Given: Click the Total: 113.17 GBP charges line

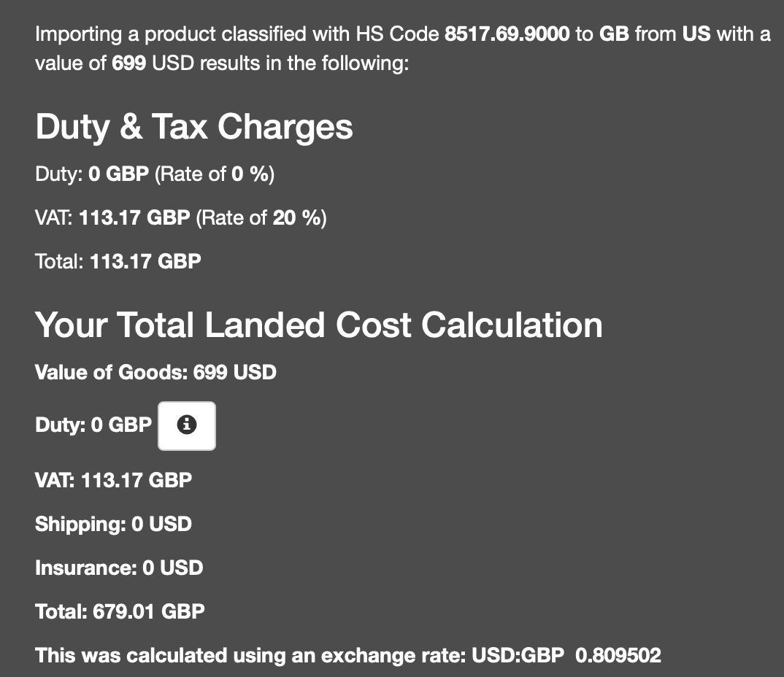Looking at the screenshot, I should click(x=118, y=261).
